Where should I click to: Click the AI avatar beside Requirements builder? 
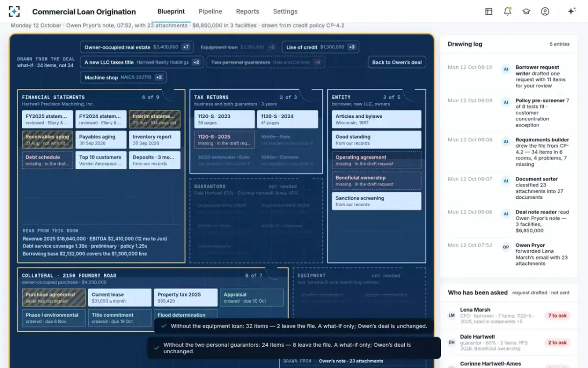pos(506,141)
